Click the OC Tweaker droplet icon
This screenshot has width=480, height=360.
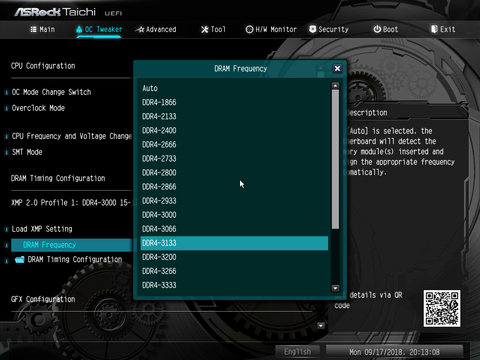click(79, 29)
